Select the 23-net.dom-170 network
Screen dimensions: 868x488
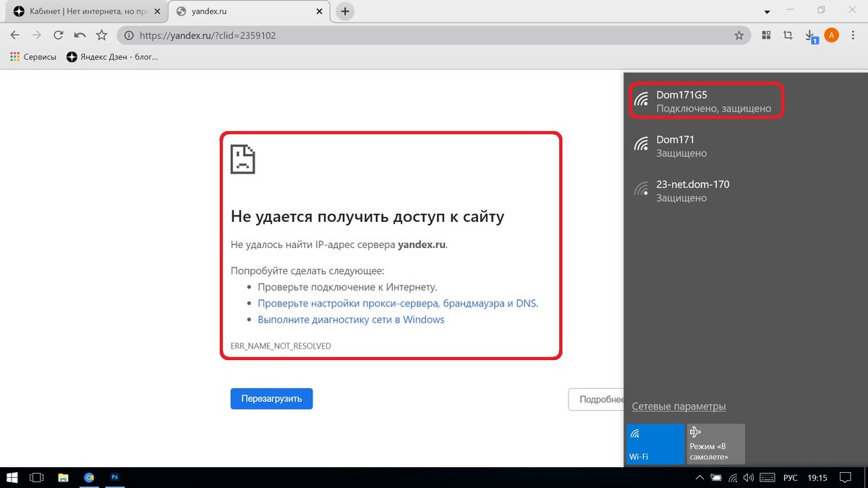[746, 191]
